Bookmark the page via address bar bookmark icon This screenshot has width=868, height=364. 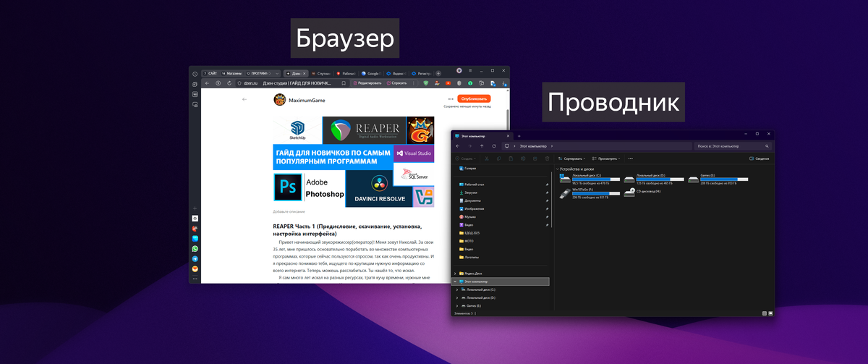pos(344,83)
